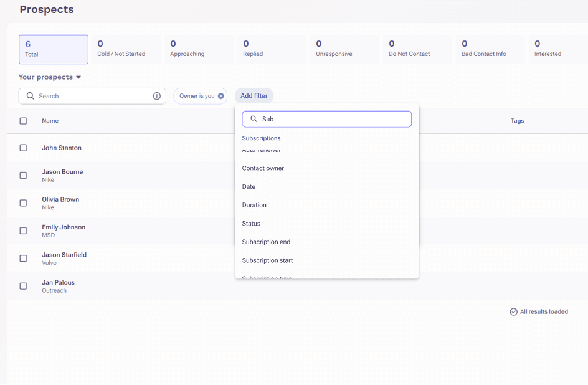588x385 pixels.
Task: Remove the 'Owner is you' filter
Action: point(221,96)
